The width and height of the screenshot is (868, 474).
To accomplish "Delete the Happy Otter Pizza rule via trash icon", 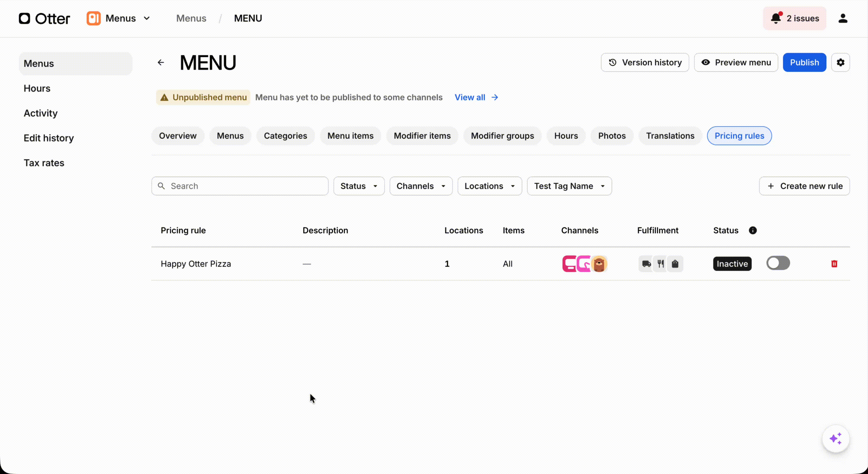I will (x=834, y=264).
